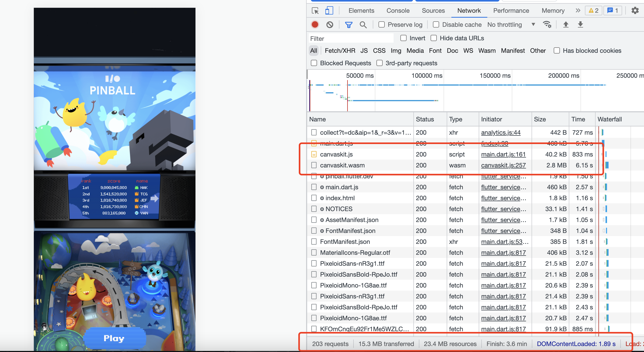Stop recording network log
The width and height of the screenshot is (644, 352).
tap(315, 25)
